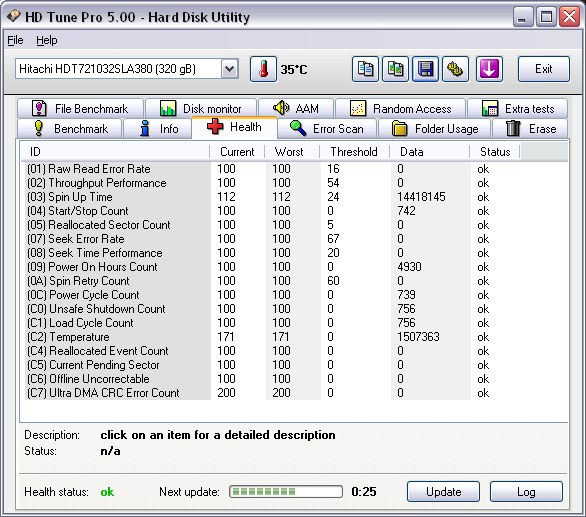Switch to the Error Scan tab
The height and width of the screenshot is (517, 586).
click(x=327, y=129)
